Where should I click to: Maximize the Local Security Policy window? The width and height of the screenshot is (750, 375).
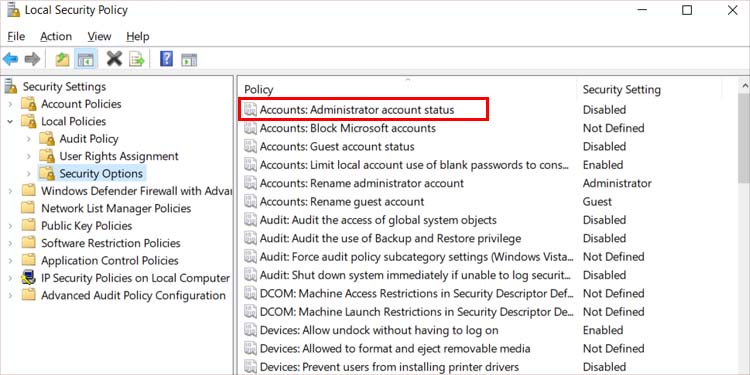tap(687, 10)
